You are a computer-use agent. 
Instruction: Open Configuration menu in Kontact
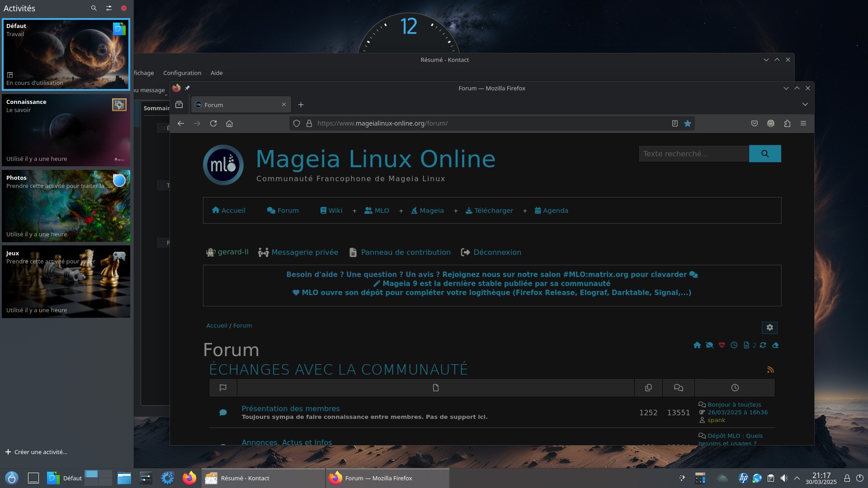point(182,73)
